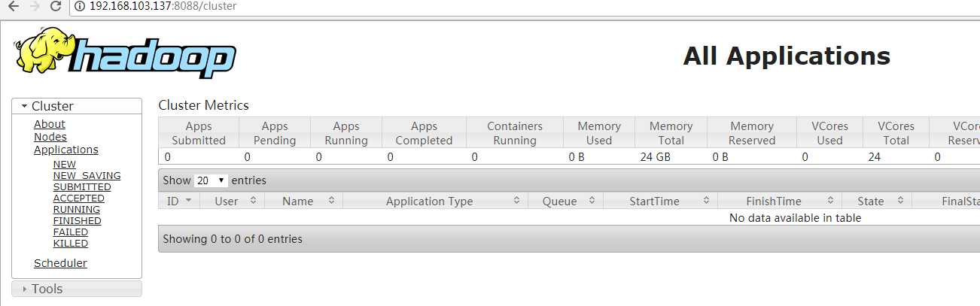The width and height of the screenshot is (980, 306).
Task: Click the sort arrows on the State column
Action: tap(900, 201)
